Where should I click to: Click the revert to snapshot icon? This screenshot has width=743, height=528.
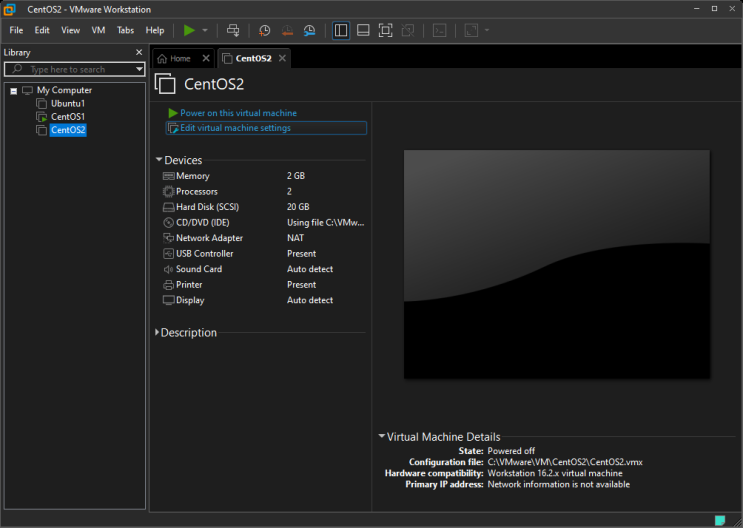(x=287, y=30)
